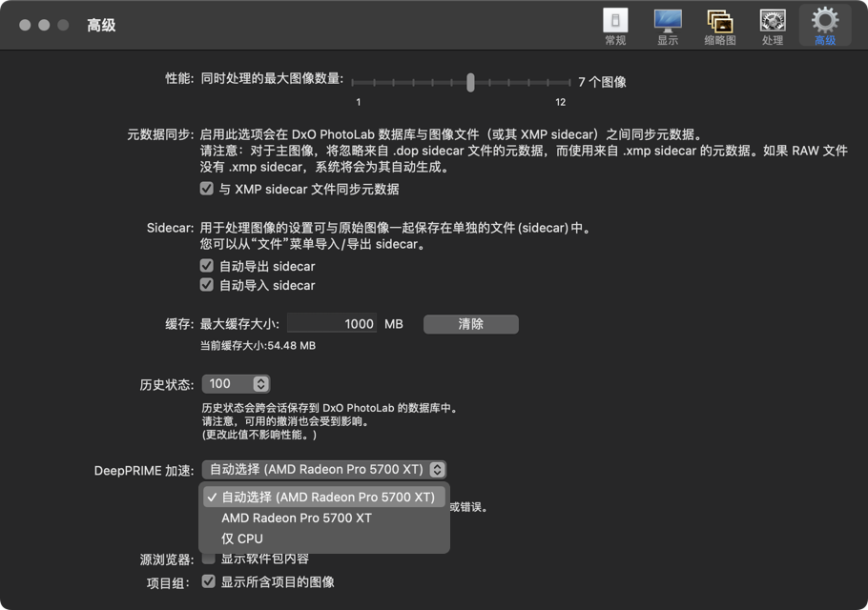Click the 当前缓存大小:54.48 MB text
The width and height of the screenshot is (868, 610).
coord(258,346)
